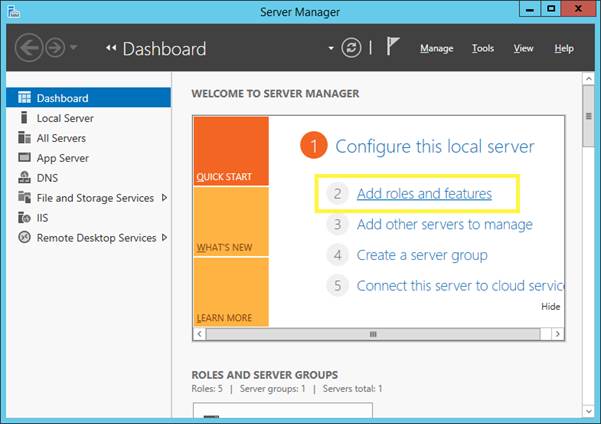
Task: Click the Dashboard breadcrumb title
Action: point(164,49)
